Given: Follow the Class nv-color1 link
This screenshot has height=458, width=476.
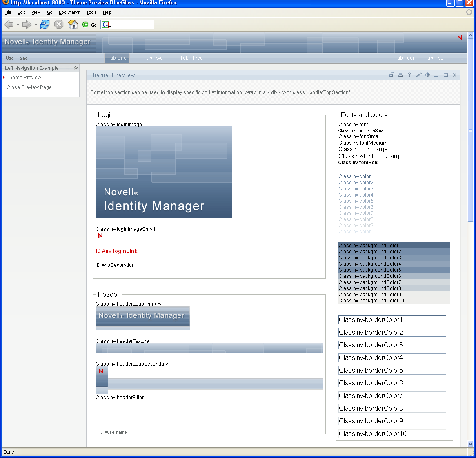Looking at the screenshot, I should [x=356, y=176].
